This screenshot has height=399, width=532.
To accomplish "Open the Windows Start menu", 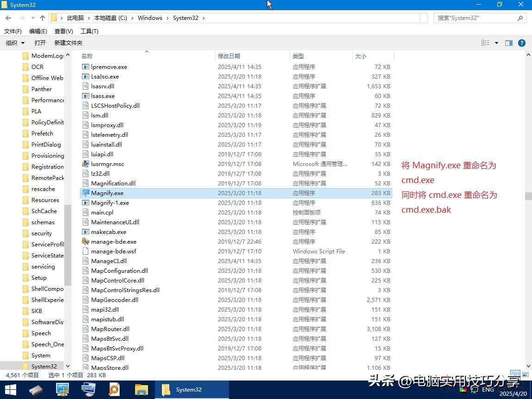I will pos(11,390).
